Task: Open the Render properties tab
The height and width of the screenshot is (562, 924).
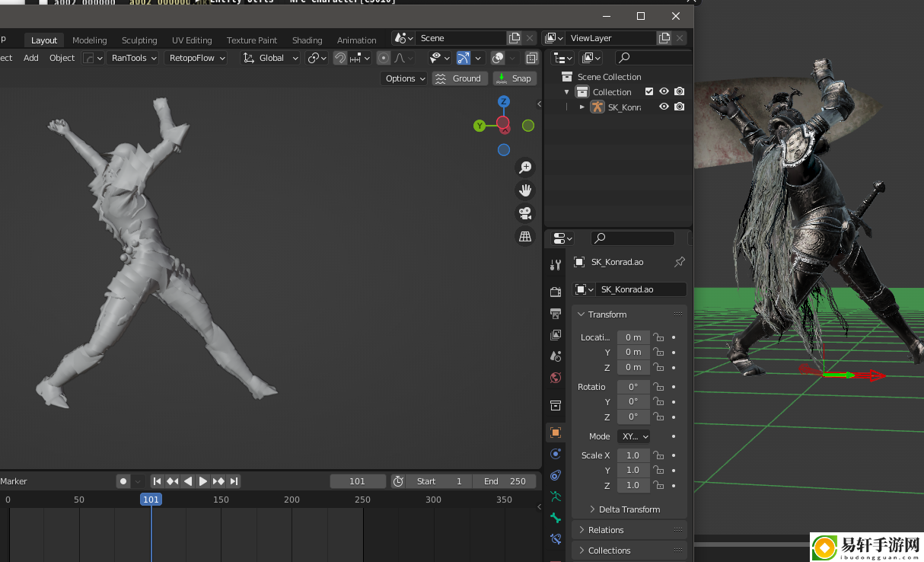Action: click(556, 292)
